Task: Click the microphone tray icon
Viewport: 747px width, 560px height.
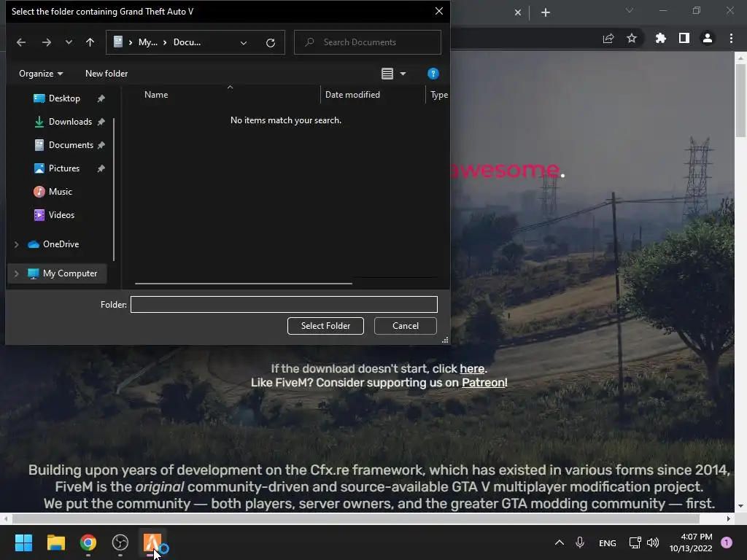Action: point(580,542)
